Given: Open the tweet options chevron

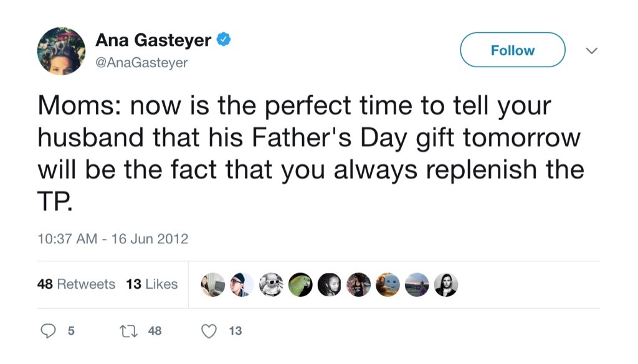Looking at the screenshot, I should (x=592, y=50).
